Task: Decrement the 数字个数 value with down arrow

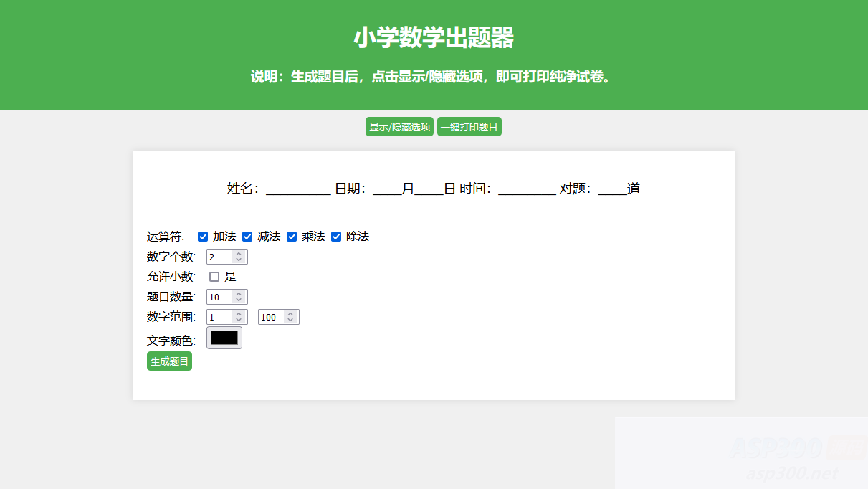Action: point(239,259)
